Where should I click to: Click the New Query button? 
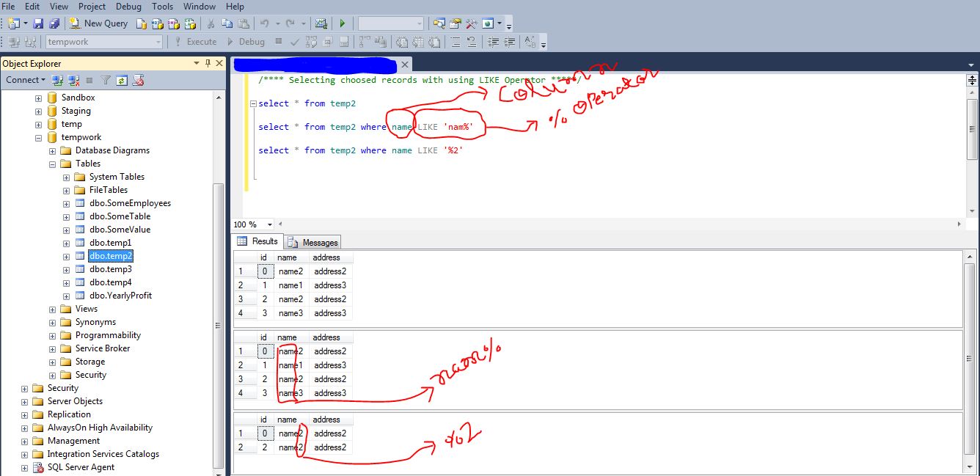(98, 23)
